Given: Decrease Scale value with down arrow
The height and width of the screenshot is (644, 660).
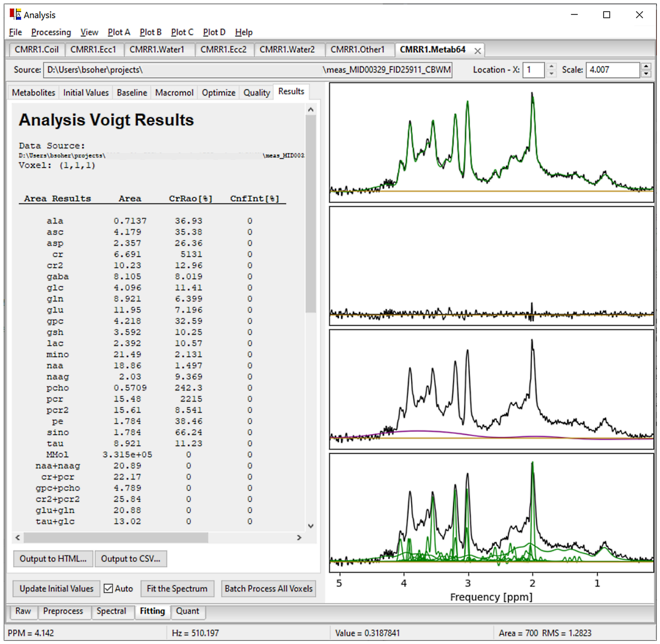Looking at the screenshot, I should (646, 74).
